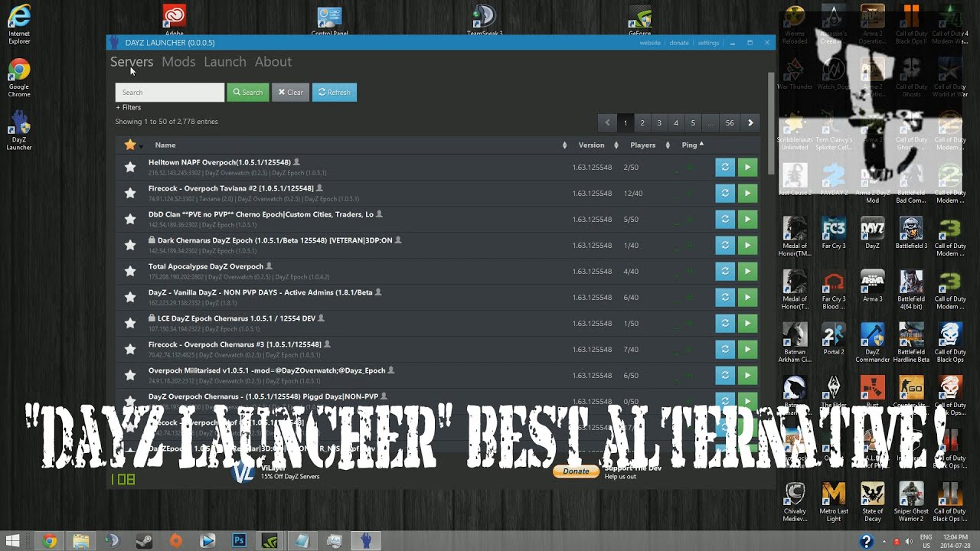Open TeamSpeak 3 desktop shortcut
The height and width of the screenshot is (551, 980).
pyautogui.click(x=484, y=20)
